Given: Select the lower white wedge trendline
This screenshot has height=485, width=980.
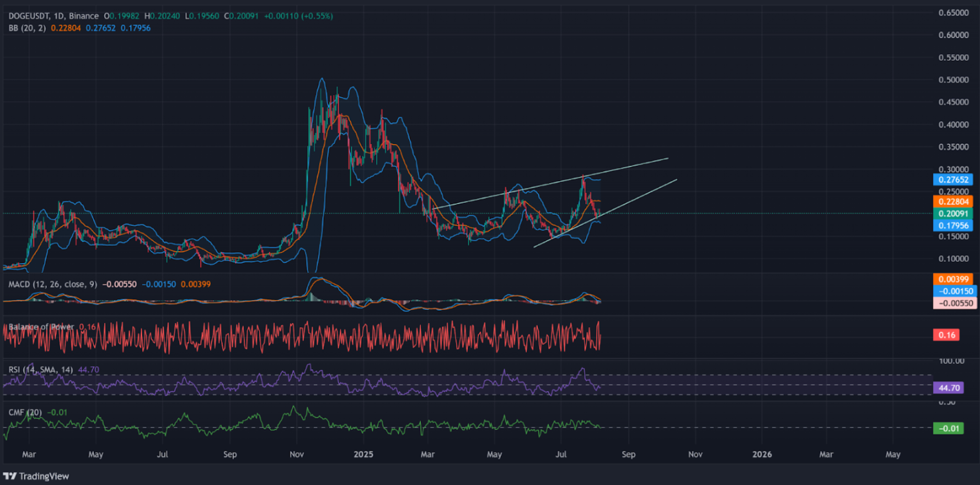Looking at the screenshot, I should click(605, 213).
